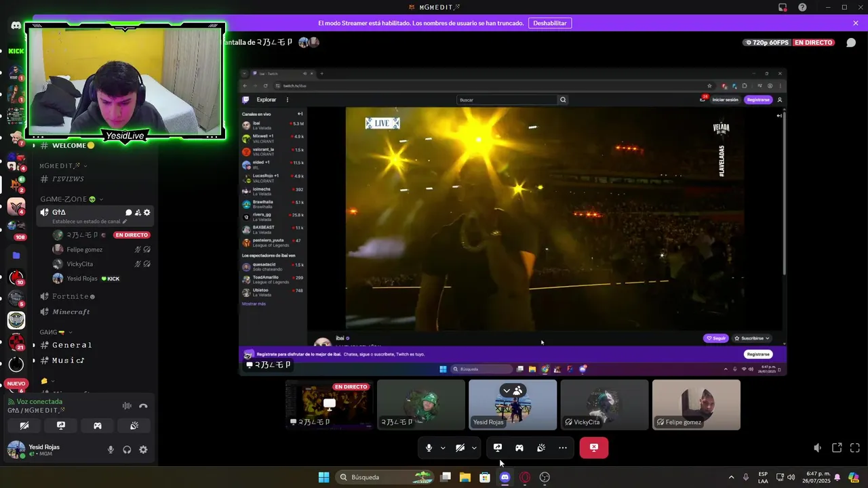Screen dimensions: 868x488
Task: Set channel status text under GTA
Action: point(90,222)
